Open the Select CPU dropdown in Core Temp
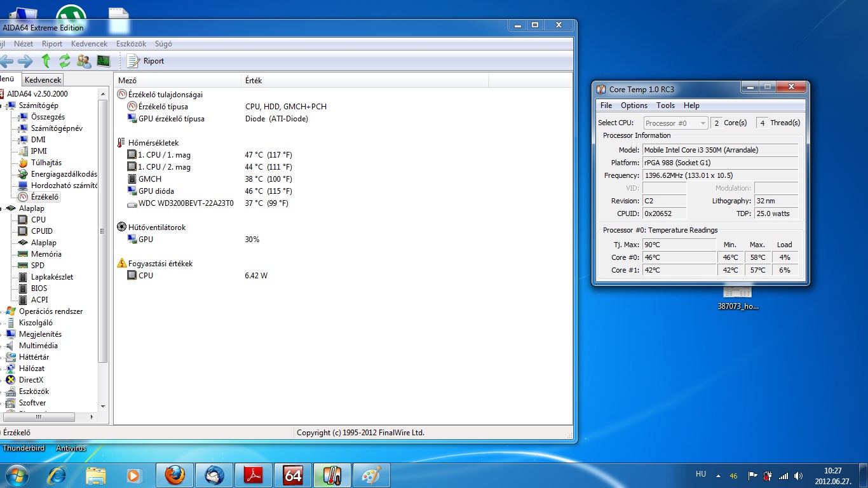 675,123
